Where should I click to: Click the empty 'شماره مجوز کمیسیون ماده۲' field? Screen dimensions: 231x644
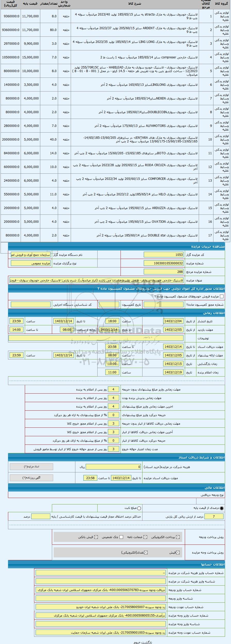tap(164, 304)
